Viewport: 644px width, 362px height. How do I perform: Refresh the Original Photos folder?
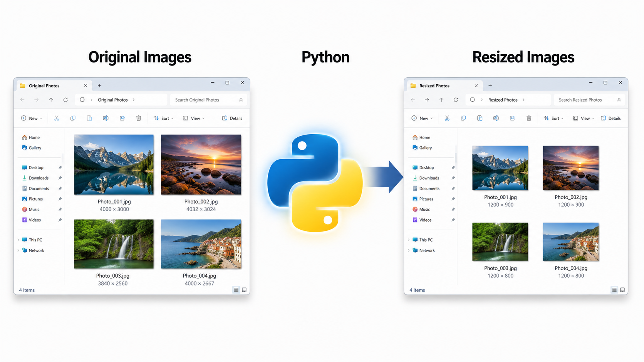65,100
